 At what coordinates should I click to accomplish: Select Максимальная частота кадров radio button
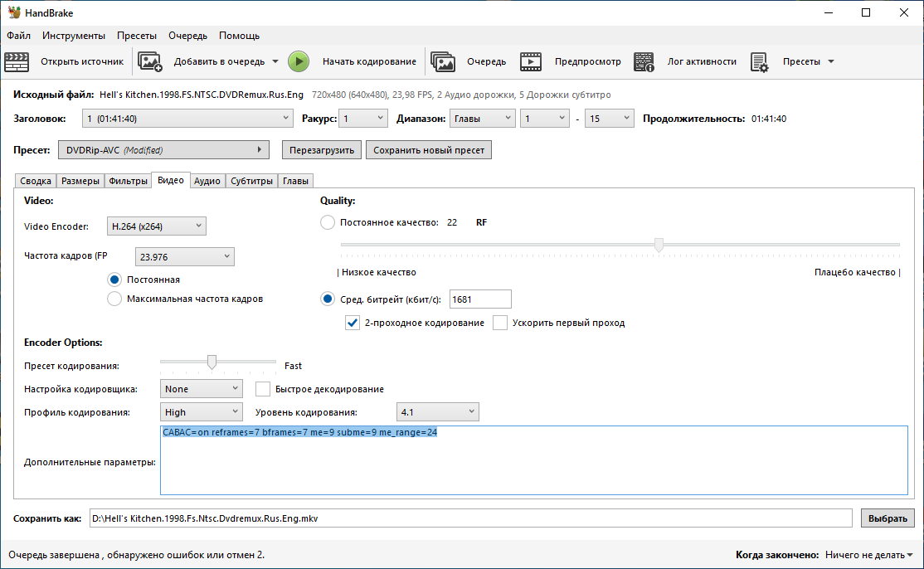click(x=114, y=299)
